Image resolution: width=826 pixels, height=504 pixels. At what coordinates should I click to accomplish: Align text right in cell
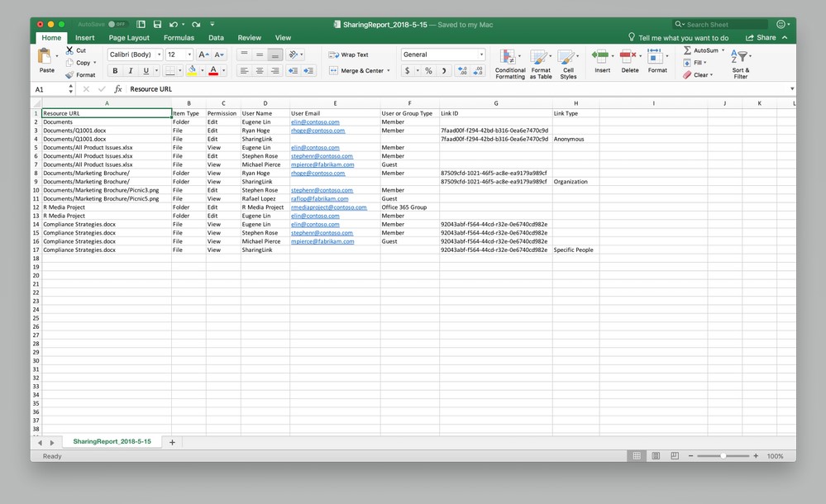tap(275, 70)
